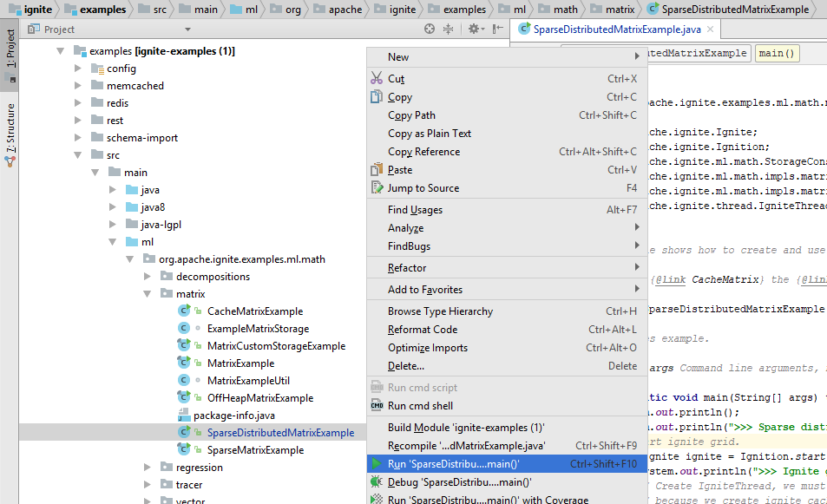The height and width of the screenshot is (504, 827).
Task: Click the apache breadcrumb in navigation bar
Action: 338,9
